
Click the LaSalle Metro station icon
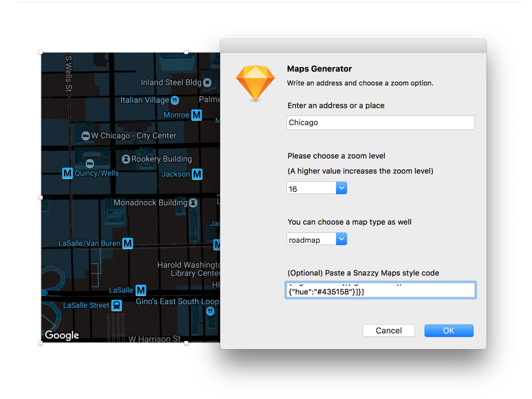(x=140, y=290)
